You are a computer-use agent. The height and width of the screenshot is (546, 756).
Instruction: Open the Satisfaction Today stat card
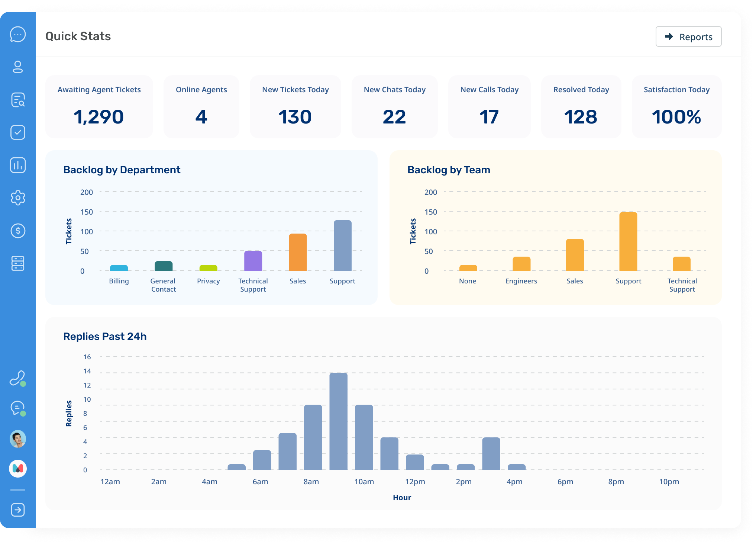676,107
